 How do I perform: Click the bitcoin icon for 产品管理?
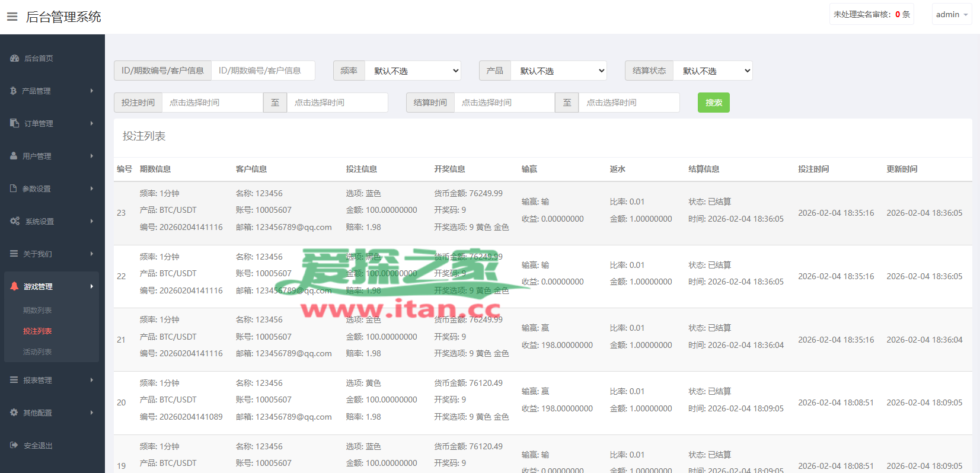(14, 91)
